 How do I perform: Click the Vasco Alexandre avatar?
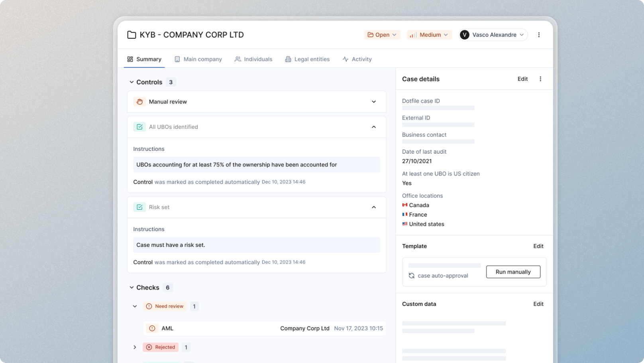pyautogui.click(x=465, y=35)
